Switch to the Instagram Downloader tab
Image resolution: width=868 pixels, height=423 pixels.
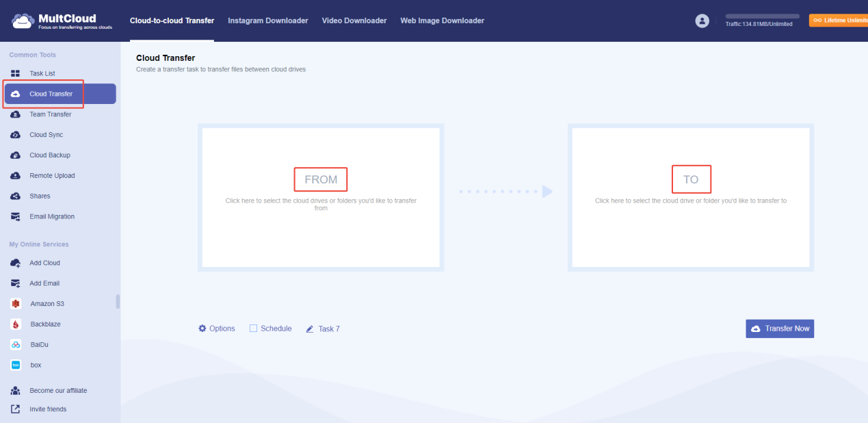(267, 21)
